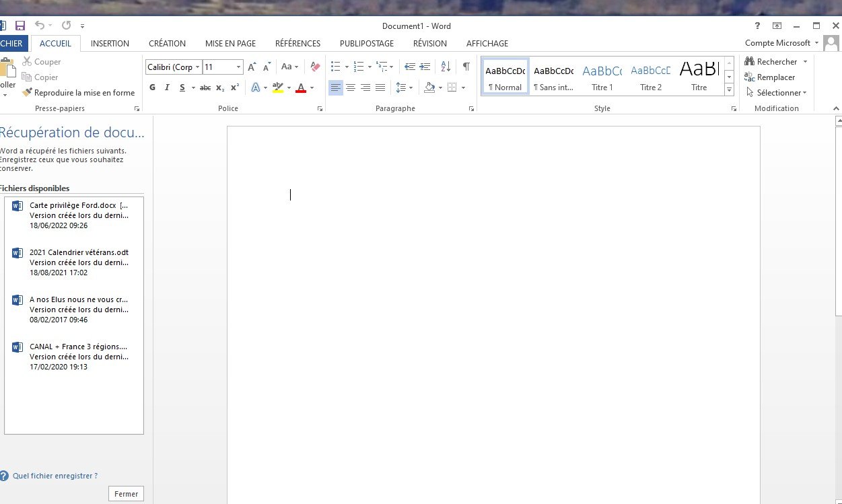Switch to the PUBLIPOSTAGE tab
842x504 pixels.
coord(367,43)
